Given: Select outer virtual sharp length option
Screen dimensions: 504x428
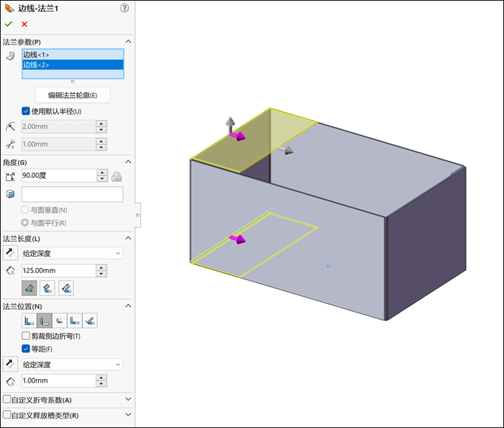Looking at the screenshot, I should 30,288.
